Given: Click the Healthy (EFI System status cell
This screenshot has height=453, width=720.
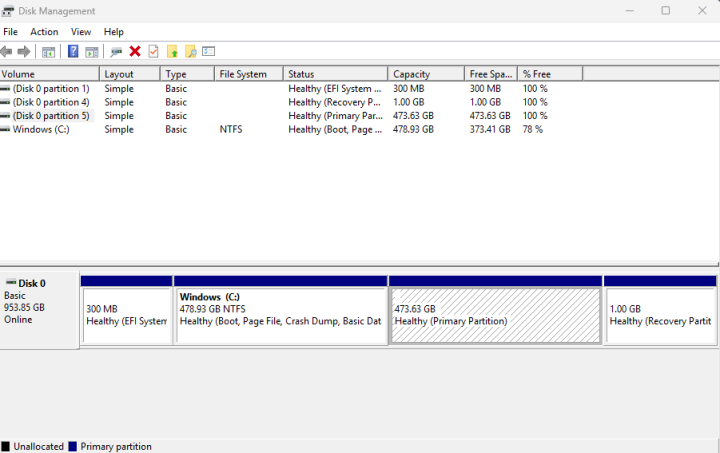Looking at the screenshot, I should click(x=334, y=89).
